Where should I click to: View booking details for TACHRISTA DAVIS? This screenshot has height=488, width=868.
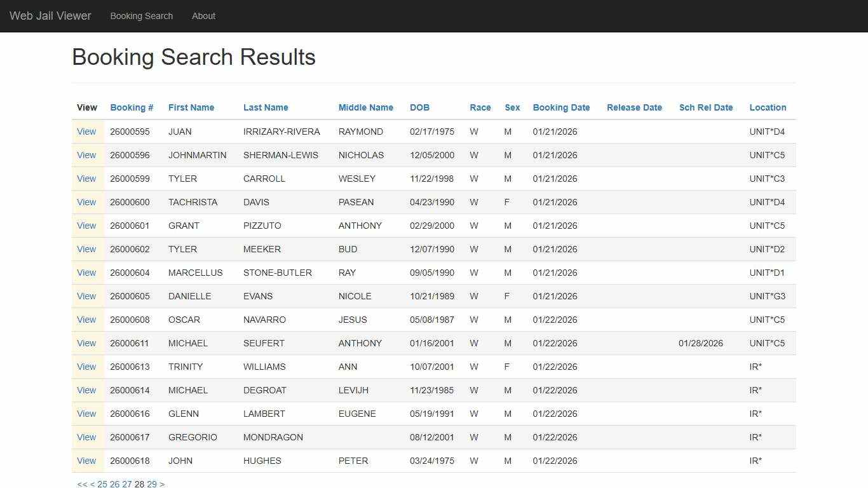click(x=86, y=202)
